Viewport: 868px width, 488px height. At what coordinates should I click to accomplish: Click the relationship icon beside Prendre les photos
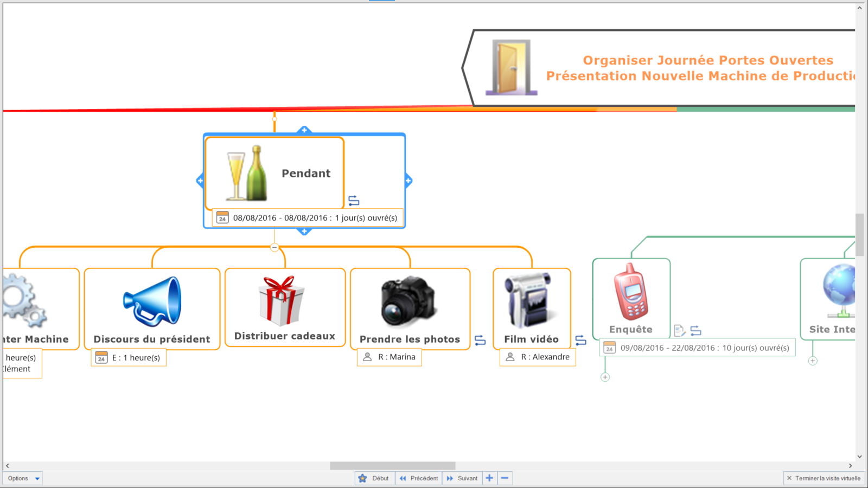pos(480,340)
